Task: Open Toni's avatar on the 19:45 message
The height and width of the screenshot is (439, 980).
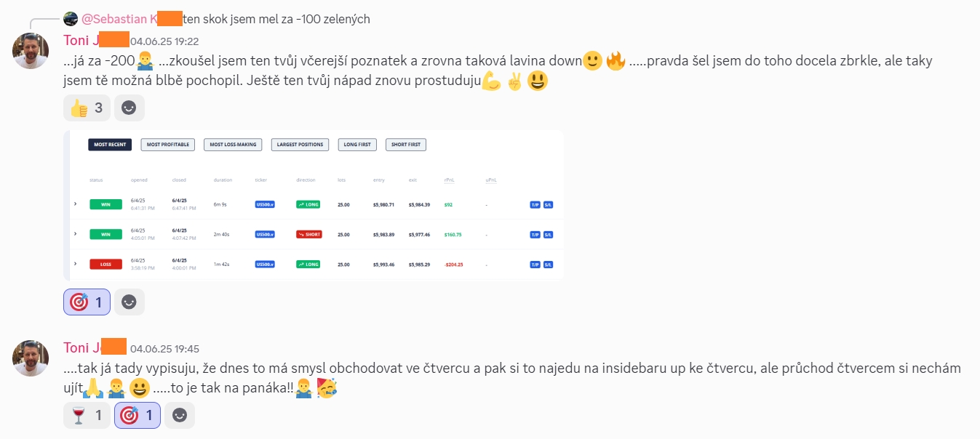Action: [31, 358]
